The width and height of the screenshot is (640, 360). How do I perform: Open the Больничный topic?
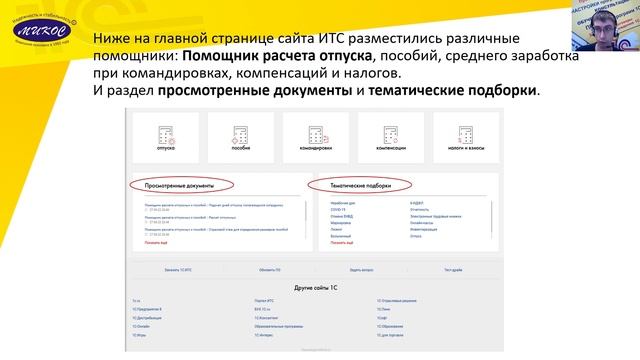(x=341, y=236)
